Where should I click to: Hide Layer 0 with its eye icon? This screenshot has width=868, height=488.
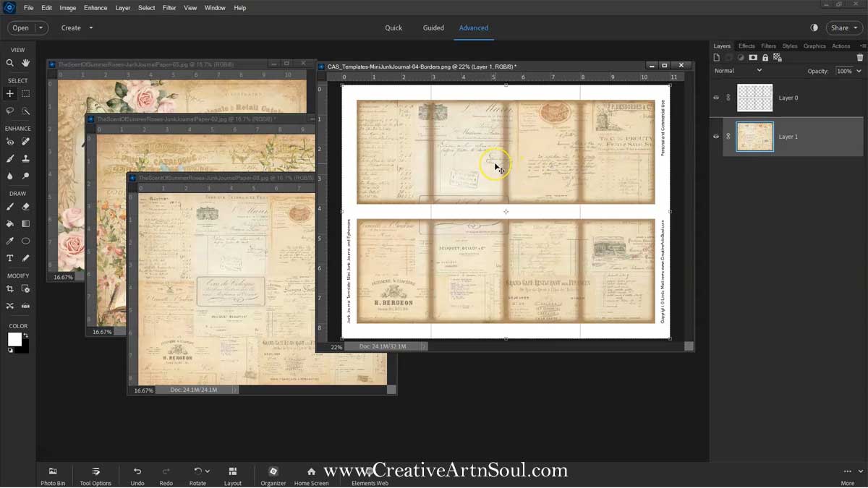pos(716,98)
